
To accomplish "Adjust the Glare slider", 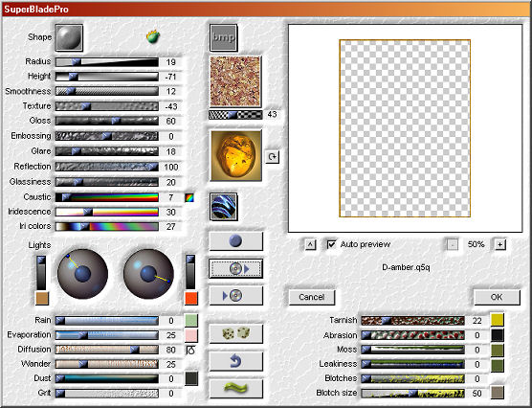I will coord(107,151).
